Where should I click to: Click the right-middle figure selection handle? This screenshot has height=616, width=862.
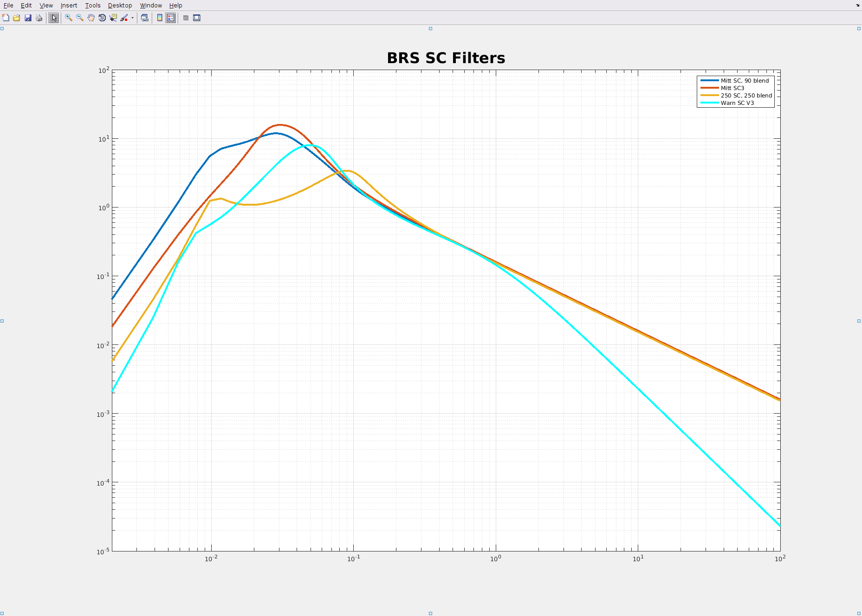[x=859, y=321]
